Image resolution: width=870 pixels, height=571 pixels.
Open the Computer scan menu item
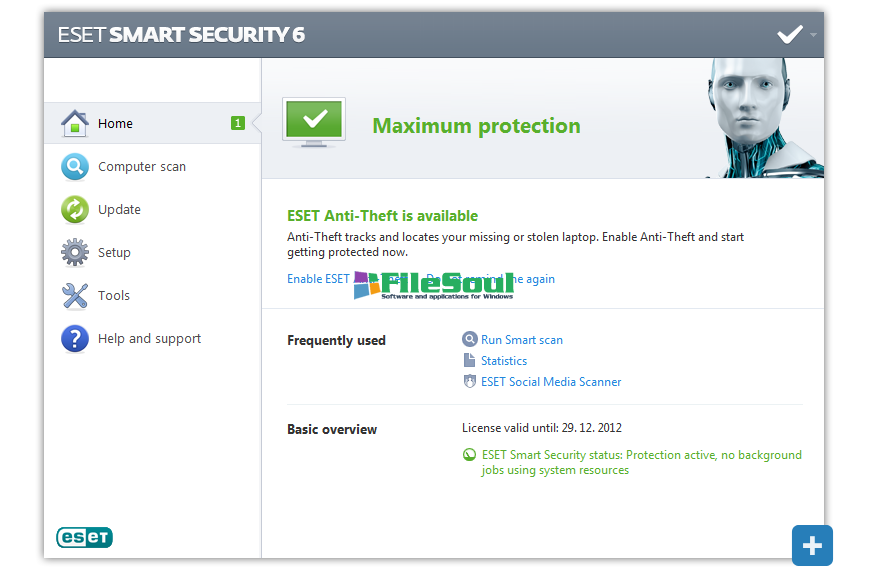click(142, 167)
